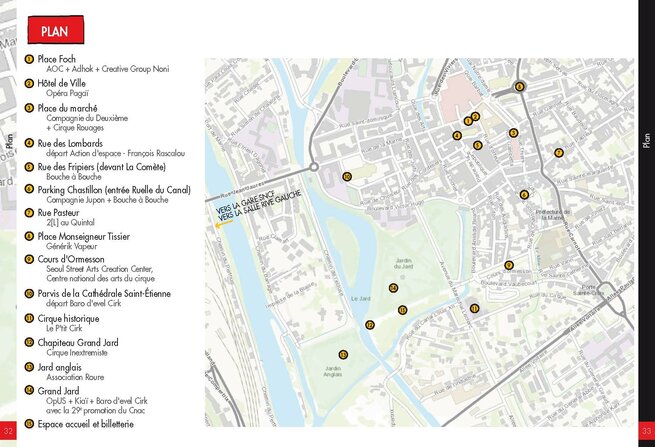Click legend bullet 3 beside Place du marché
This screenshot has width=655, height=447.
(x=29, y=108)
